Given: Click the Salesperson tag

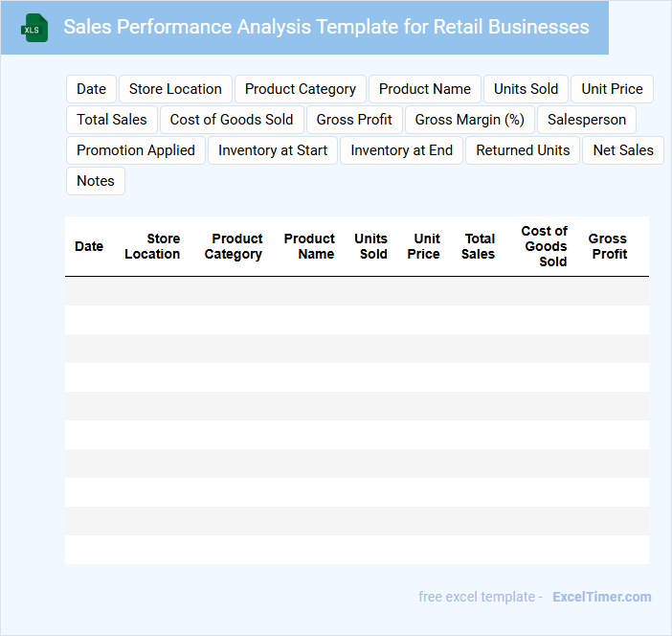Looking at the screenshot, I should [586, 120].
